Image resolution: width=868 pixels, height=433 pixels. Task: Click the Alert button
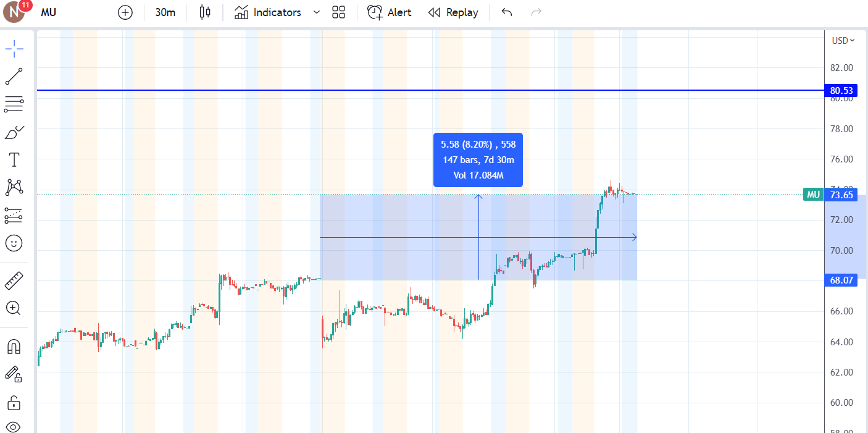(390, 12)
